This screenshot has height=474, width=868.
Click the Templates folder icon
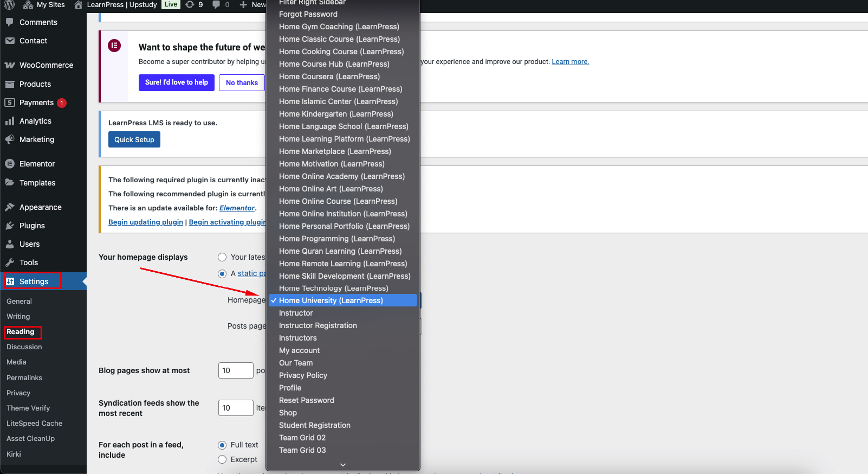10,183
